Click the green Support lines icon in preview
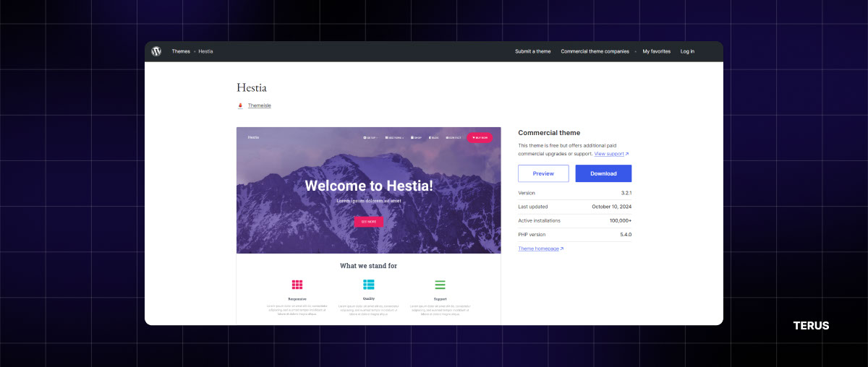The image size is (868, 367). [441, 285]
